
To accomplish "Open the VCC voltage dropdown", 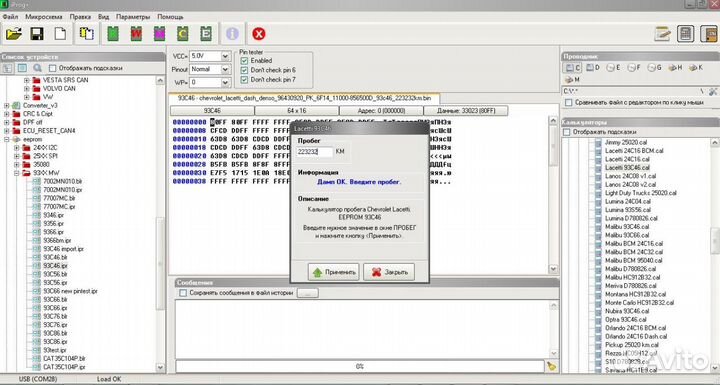I will [x=225, y=56].
